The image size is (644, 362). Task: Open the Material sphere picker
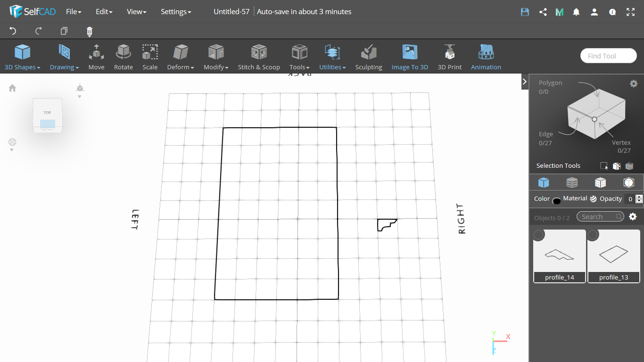pos(593,199)
